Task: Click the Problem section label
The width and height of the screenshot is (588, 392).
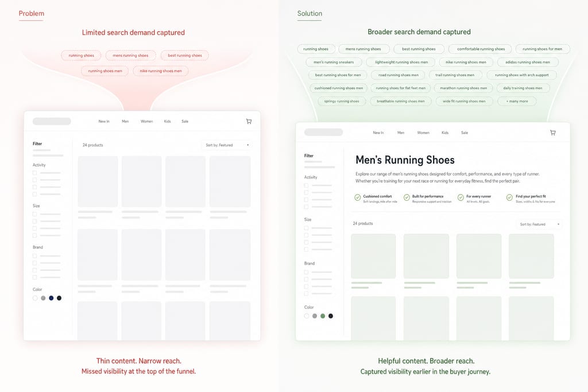Action: coord(32,14)
